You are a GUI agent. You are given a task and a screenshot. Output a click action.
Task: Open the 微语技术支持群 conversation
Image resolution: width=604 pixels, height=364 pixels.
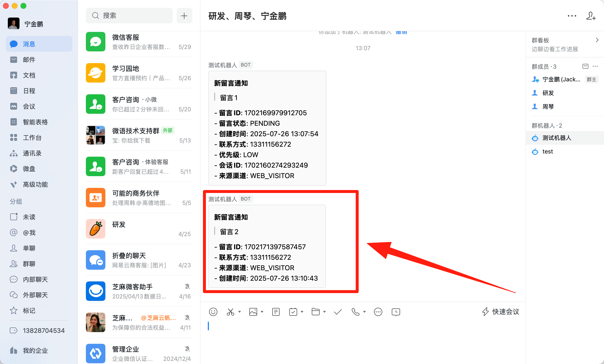click(139, 135)
